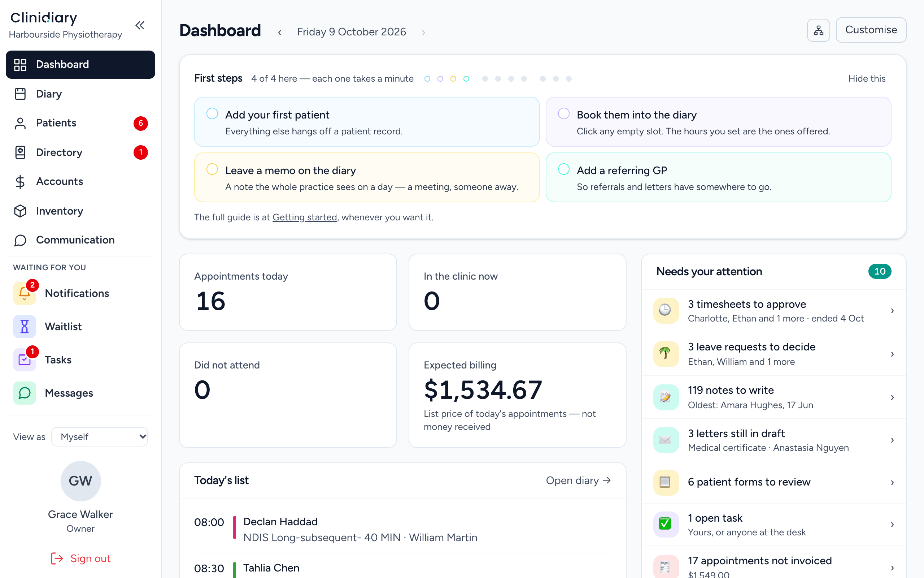This screenshot has width=924, height=578.
Task: Tick the 'Leave a memo on the diary' circle
Action: (x=212, y=169)
